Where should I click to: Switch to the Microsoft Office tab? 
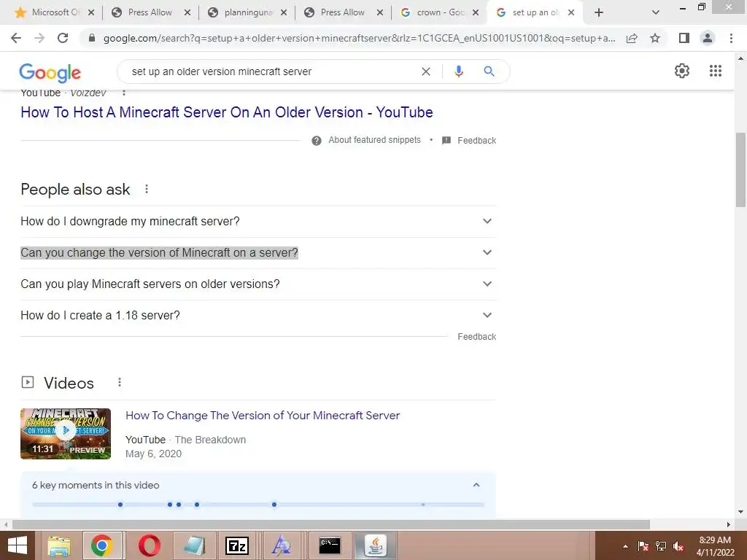[x=54, y=12]
